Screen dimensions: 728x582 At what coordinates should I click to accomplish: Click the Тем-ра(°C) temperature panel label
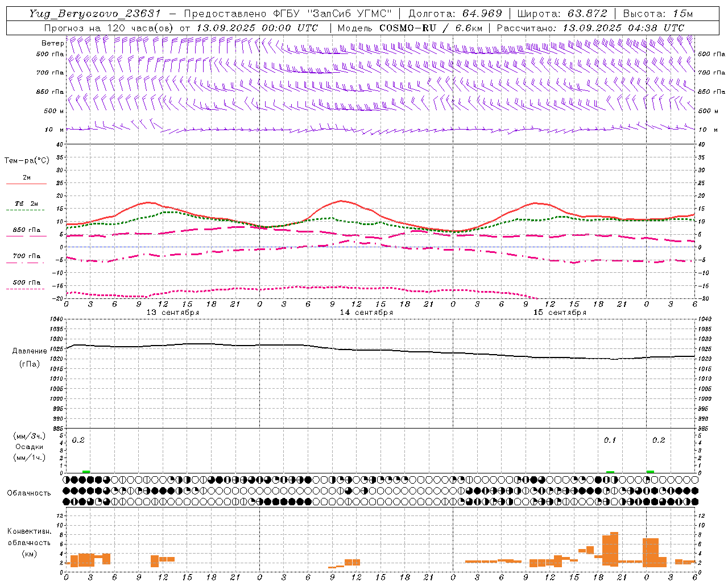27,161
